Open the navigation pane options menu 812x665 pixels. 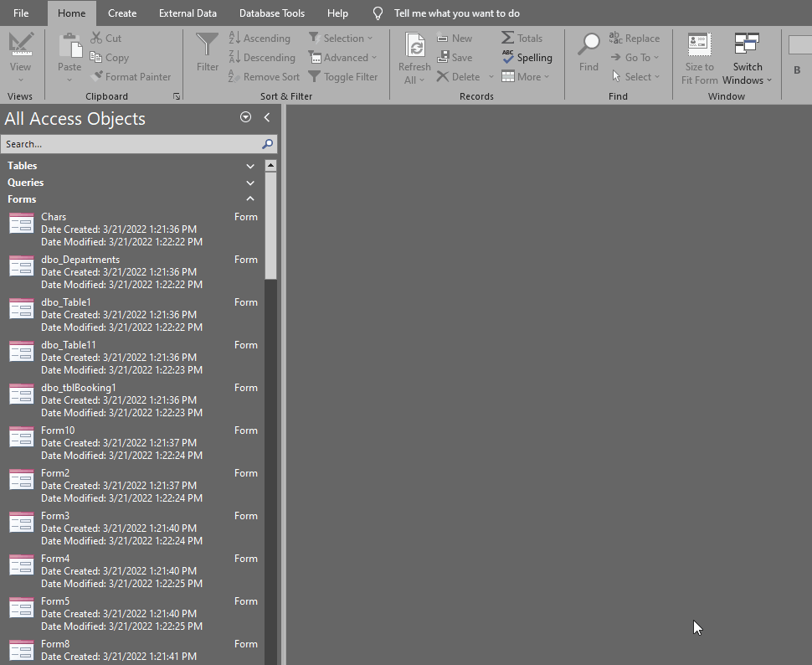tap(246, 117)
